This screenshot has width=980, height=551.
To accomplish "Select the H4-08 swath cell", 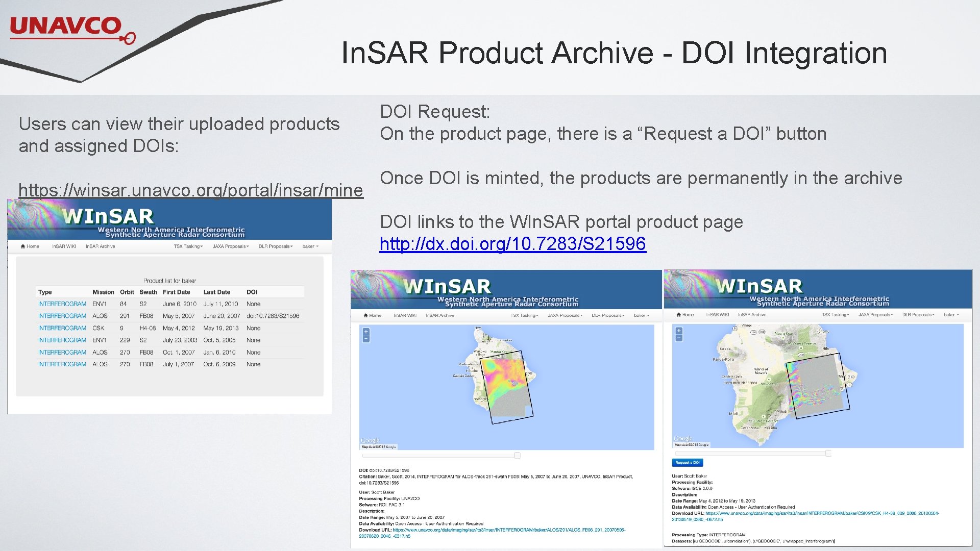I will (148, 329).
